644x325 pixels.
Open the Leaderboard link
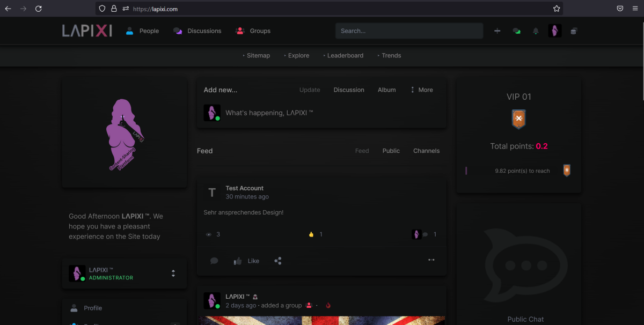coord(345,56)
